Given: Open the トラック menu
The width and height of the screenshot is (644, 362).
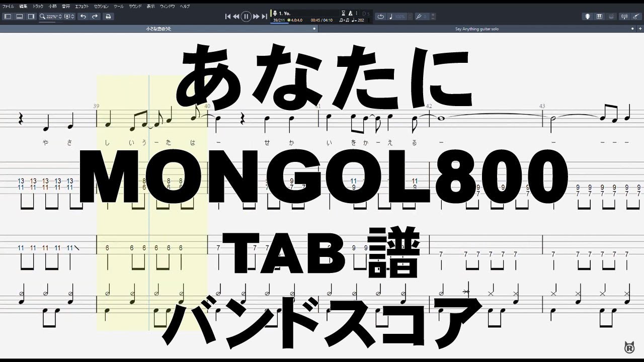Looking at the screenshot, I should tap(38, 6).
